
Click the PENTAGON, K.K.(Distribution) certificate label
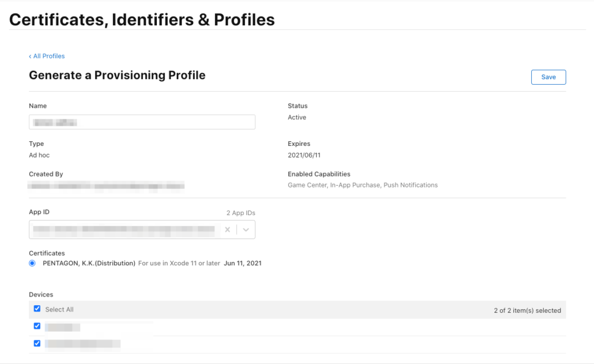pyautogui.click(x=89, y=263)
